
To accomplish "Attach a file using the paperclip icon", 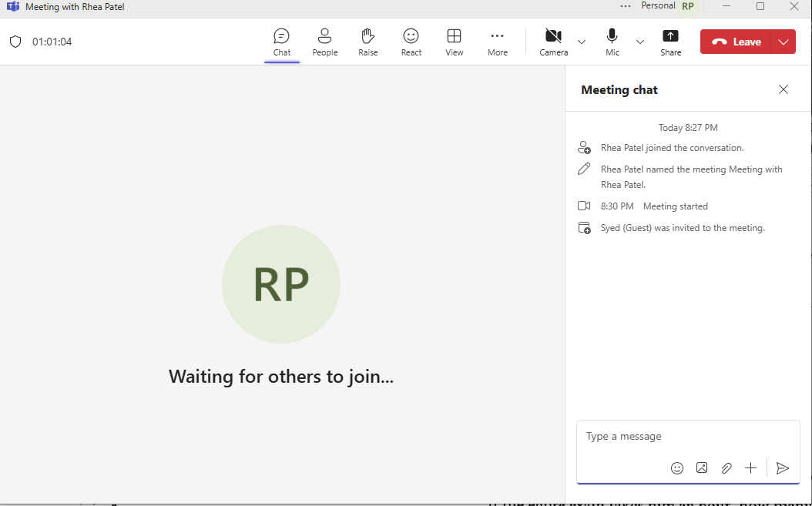I will tap(726, 467).
